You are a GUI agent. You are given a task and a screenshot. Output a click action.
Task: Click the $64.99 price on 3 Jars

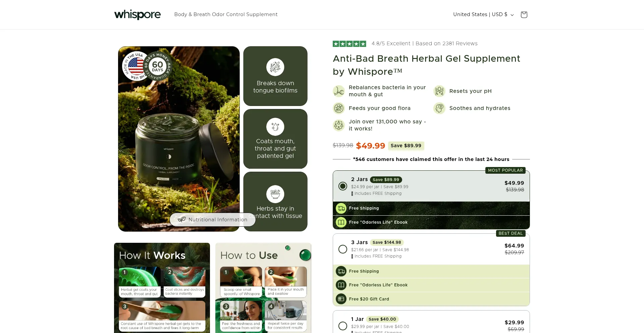pos(514,246)
